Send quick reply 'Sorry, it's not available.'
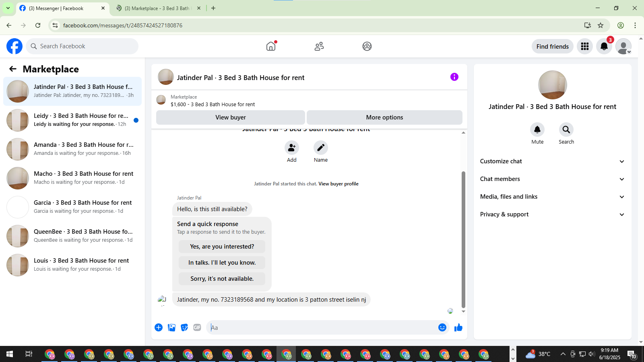 tap(222, 279)
